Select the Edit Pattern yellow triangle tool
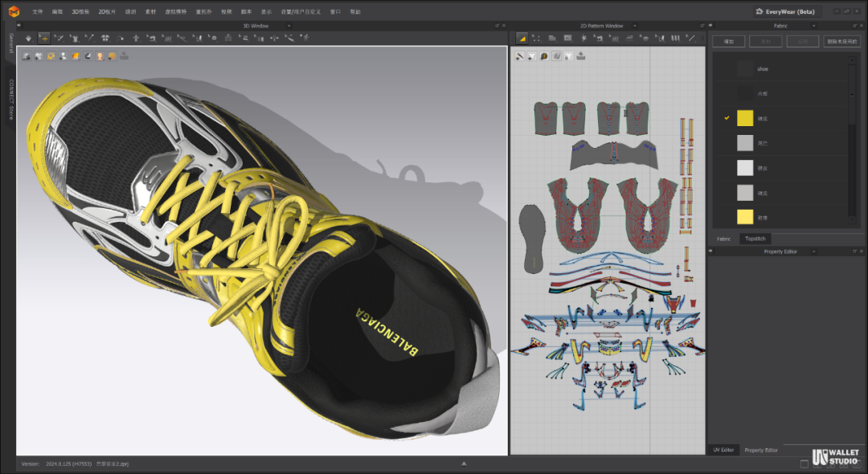The width and height of the screenshot is (868, 474). 522,39
